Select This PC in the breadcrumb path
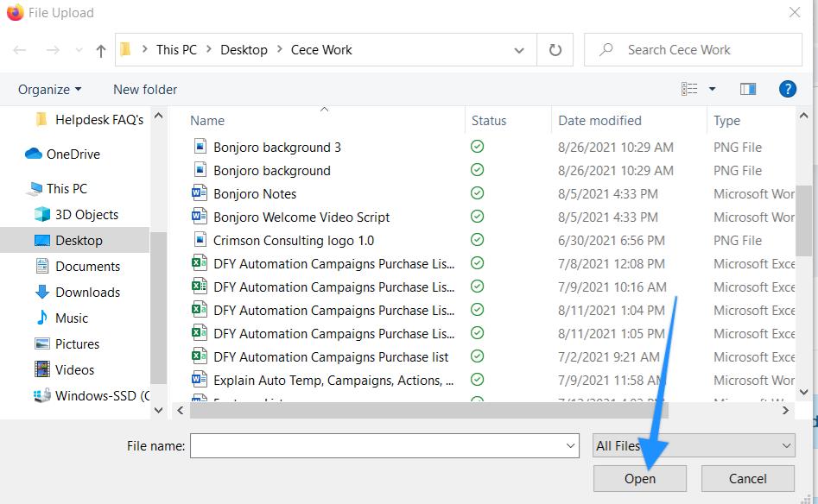Viewport: 818px width, 504px height. 176,49
